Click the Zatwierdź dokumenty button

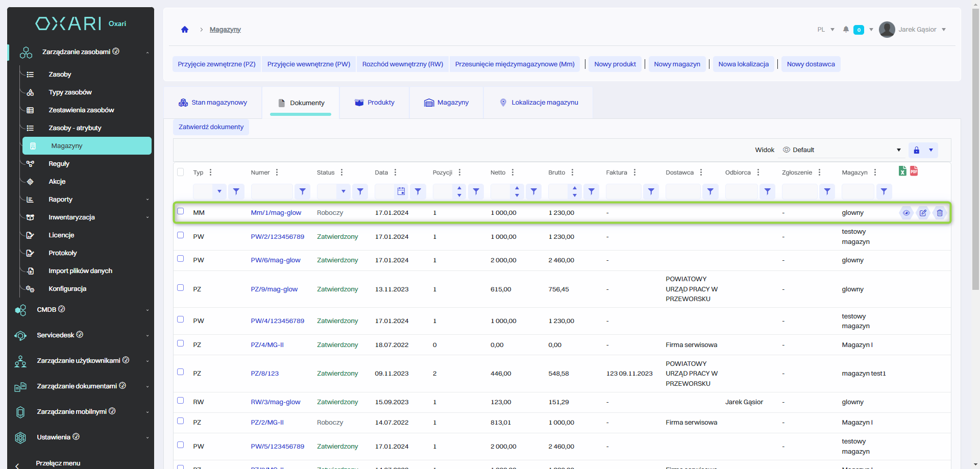211,127
